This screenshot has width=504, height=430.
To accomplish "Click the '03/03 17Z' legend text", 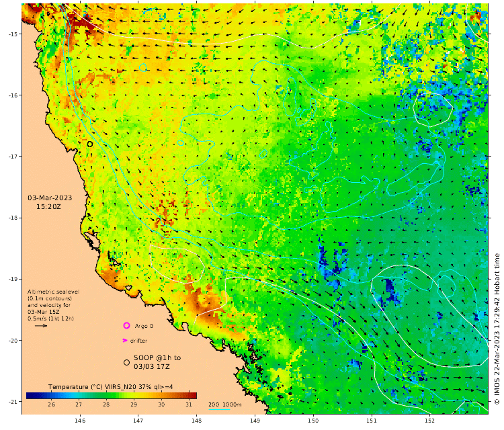I will point(152,366).
